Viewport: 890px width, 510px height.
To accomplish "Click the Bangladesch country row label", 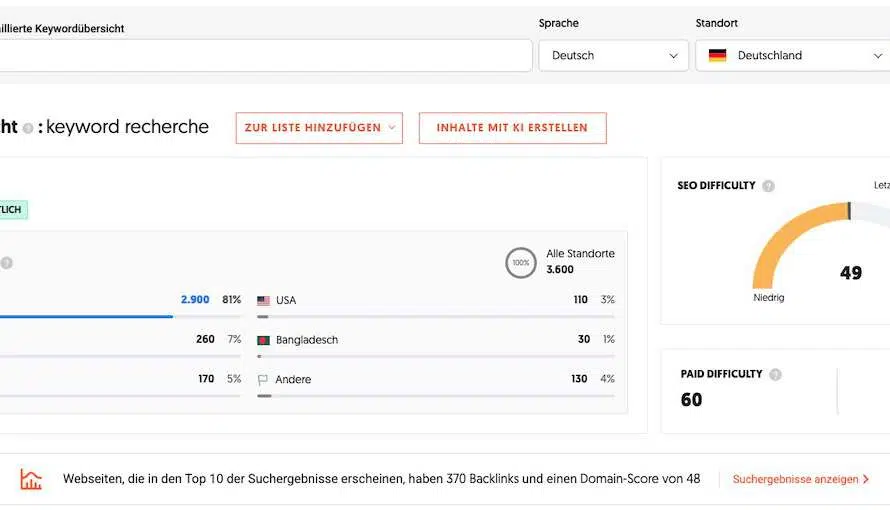I will click(x=307, y=340).
